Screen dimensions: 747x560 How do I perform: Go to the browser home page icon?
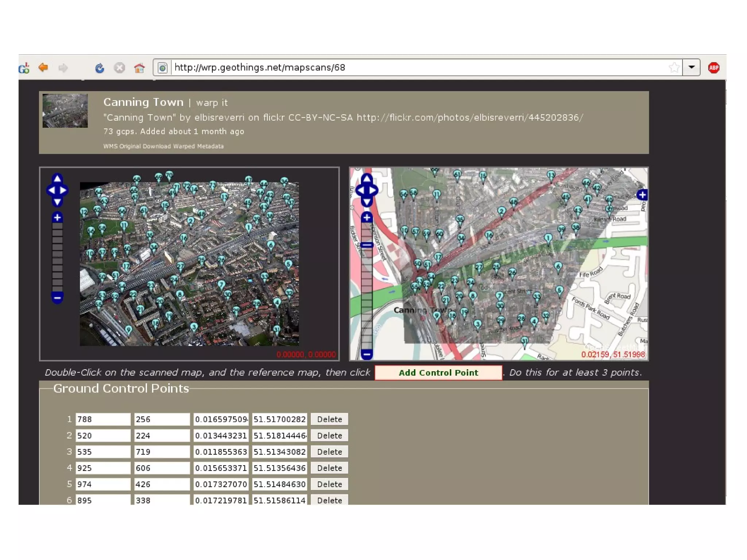pyautogui.click(x=139, y=68)
